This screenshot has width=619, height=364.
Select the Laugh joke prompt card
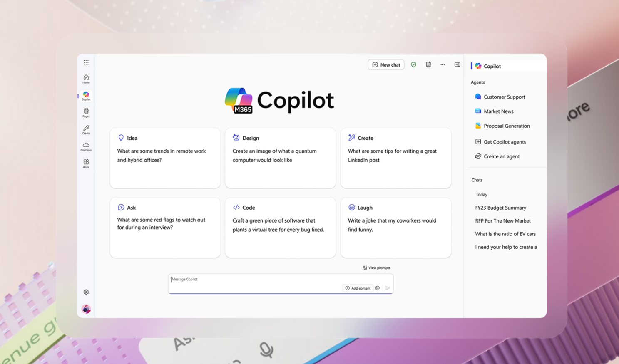[396, 228]
